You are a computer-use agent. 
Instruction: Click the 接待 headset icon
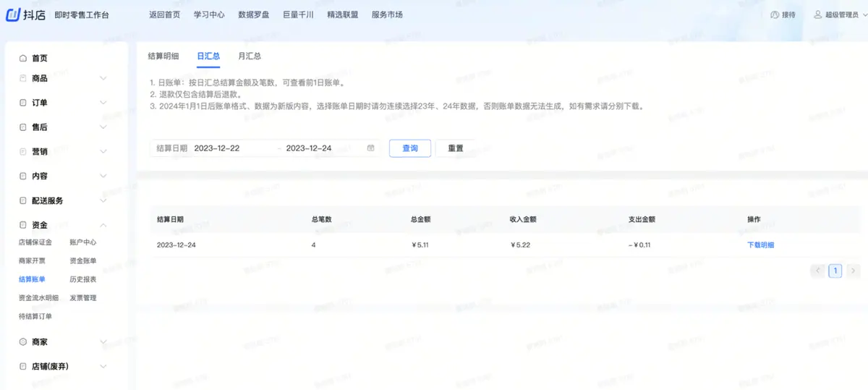click(x=775, y=14)
